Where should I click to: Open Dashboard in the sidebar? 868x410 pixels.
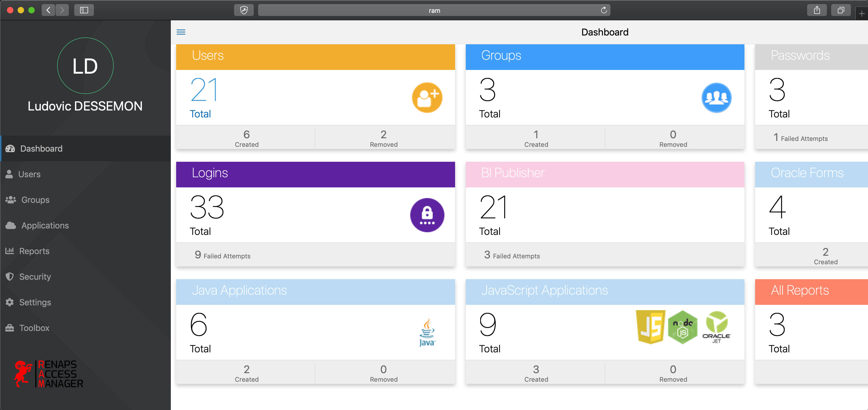85,149
